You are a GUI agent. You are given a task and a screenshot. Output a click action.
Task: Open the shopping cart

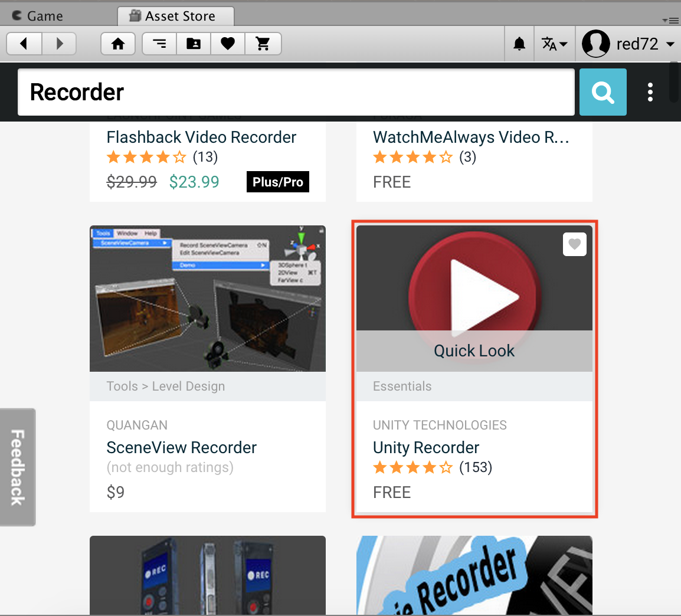point(263,44)
